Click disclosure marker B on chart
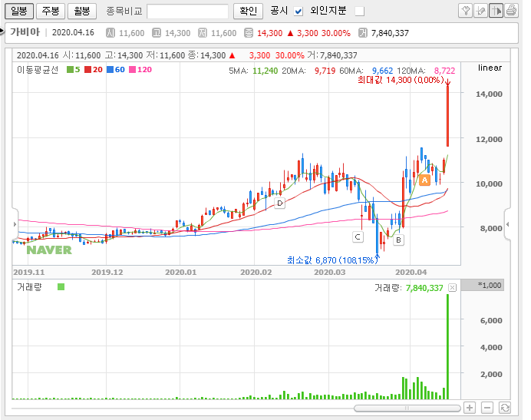The image size is (531, 420). click(x=398, y=240)
